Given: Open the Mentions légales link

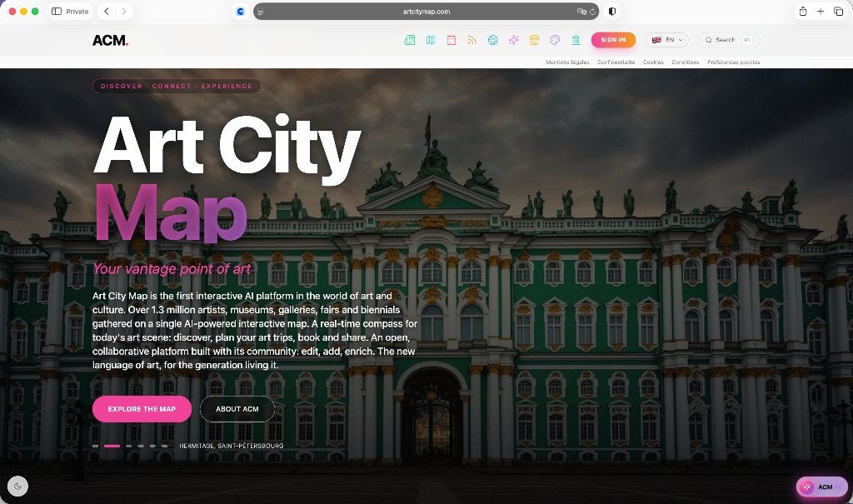Looking at the screenshot, I should coord(567,62).
